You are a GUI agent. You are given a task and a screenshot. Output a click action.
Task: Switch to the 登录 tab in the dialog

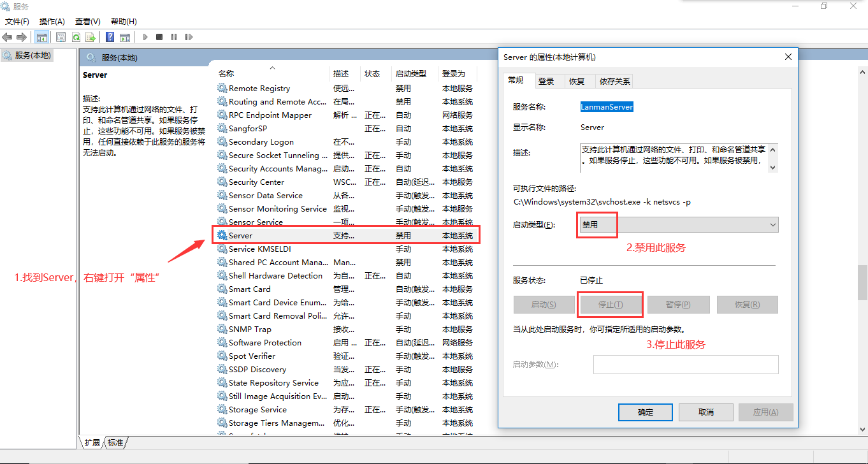pos(546,81)
